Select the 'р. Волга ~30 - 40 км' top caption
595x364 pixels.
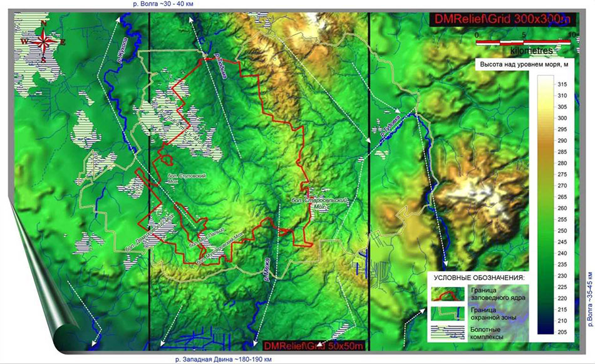163,4
